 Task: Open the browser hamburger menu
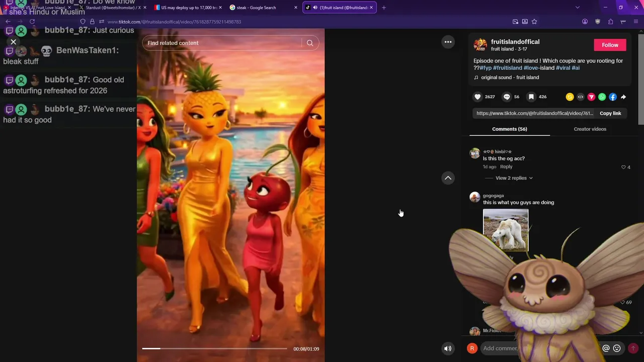point(636,22)
